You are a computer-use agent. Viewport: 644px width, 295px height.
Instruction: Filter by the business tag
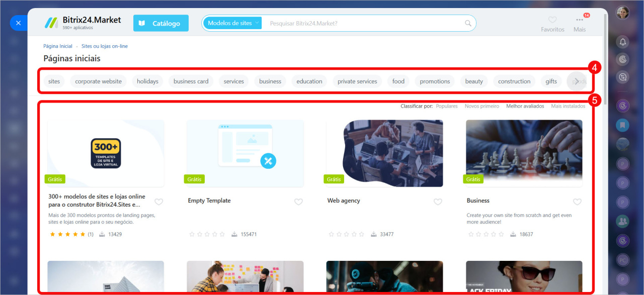270,81
